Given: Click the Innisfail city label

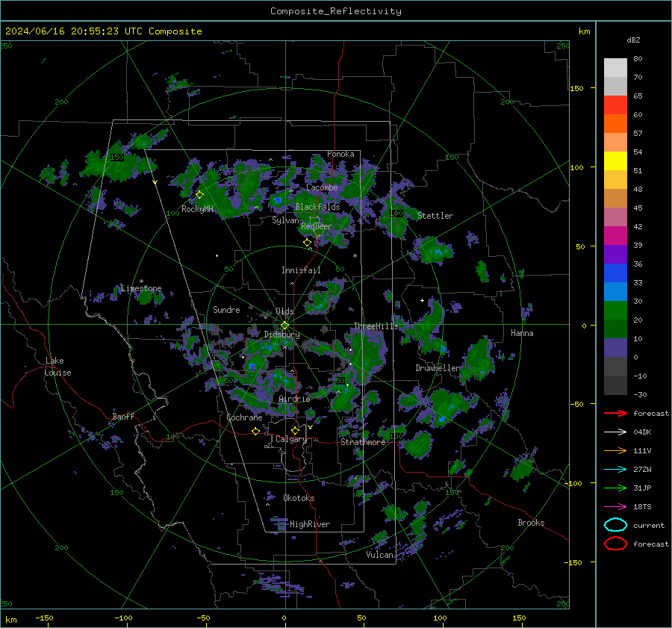Looking at the screenshot, I should [x=301, y=270].
